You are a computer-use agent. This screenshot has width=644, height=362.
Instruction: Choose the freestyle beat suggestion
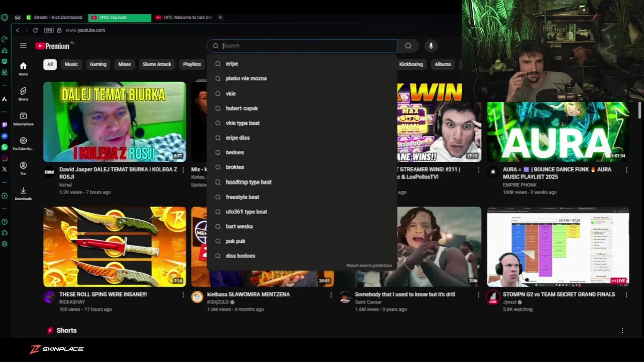point(302,197)
